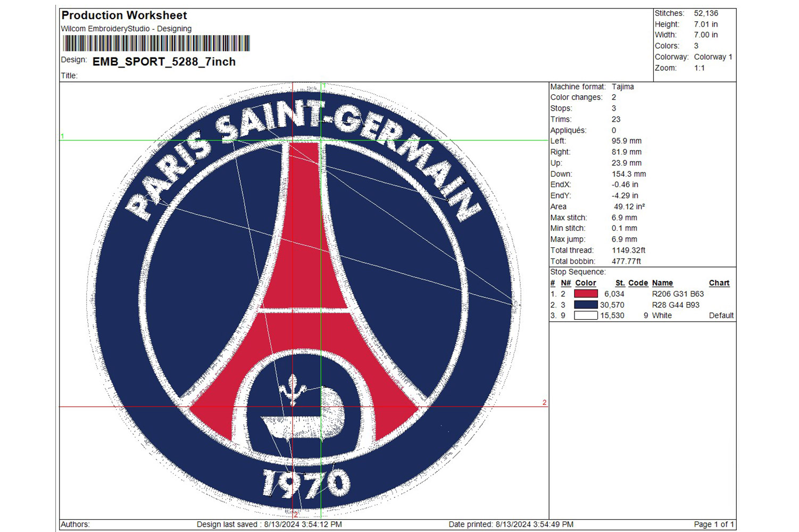Click the 'Code' column header

[x=638, y=283]
